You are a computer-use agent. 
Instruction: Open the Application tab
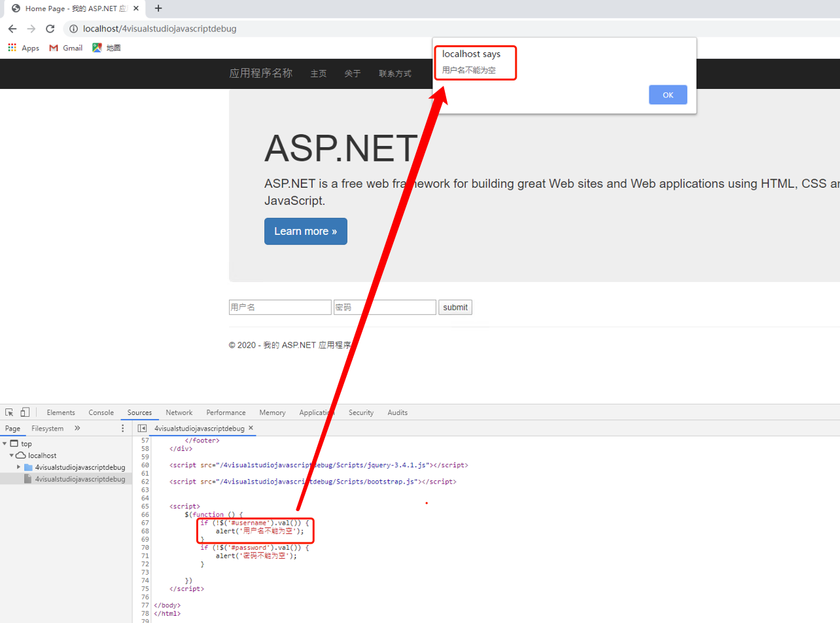tap(317, 412)
